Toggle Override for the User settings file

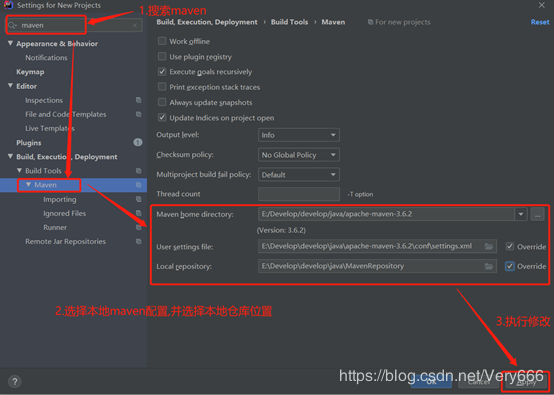click(509, 246)
